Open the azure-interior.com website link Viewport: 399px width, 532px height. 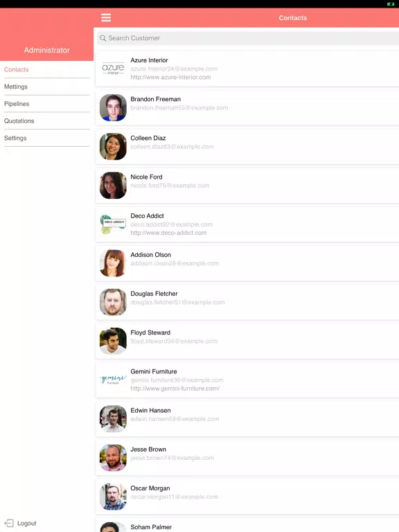[170, 77]
